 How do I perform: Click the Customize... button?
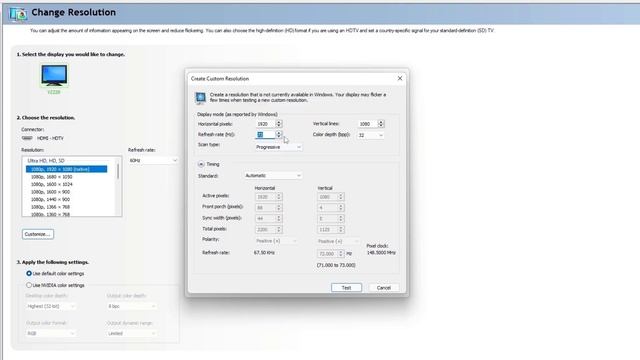tap(38, 234)
